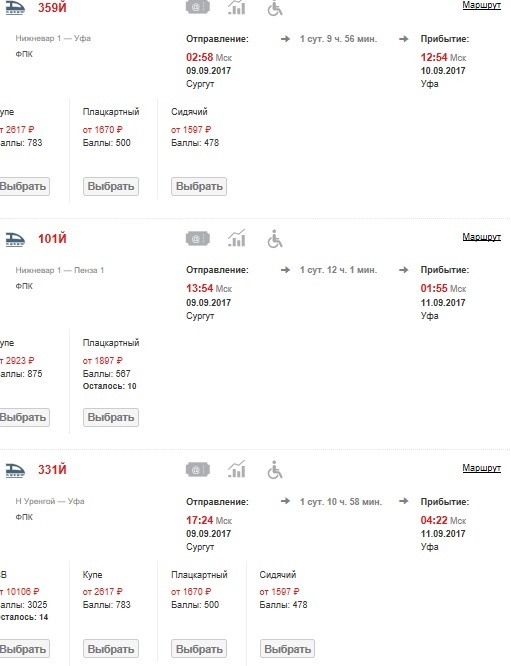
Task: Open Маршрут link for train 359Й
Action: point(481,5)
